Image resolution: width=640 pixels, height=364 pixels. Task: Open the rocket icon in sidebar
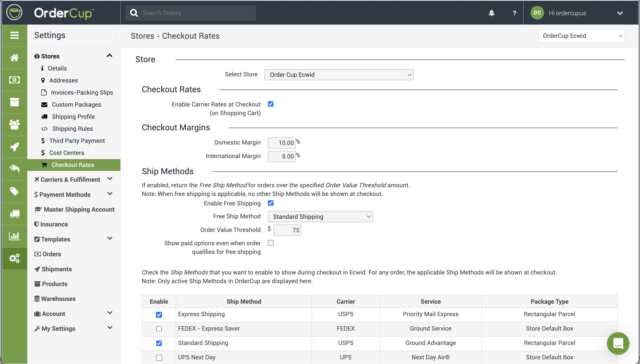pyautogui.click(x=15, y=147)
